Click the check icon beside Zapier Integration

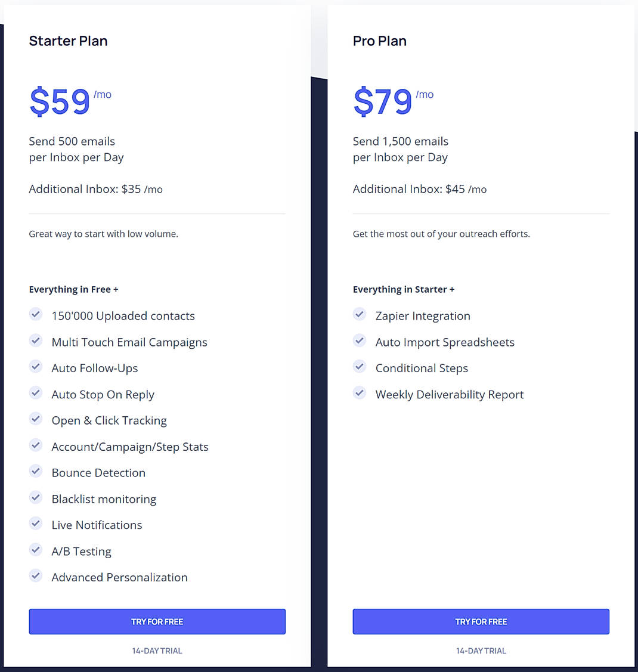pos(360,314)
